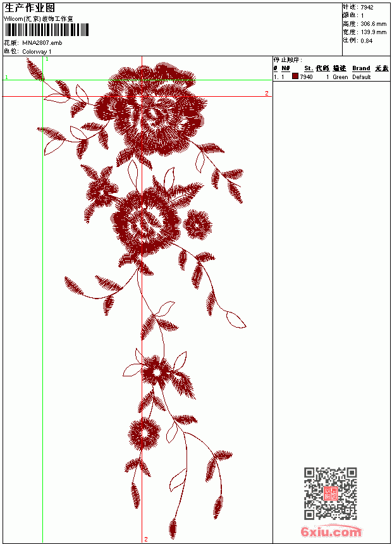Click the QR code image
This screenshot has height=544, width=392.
point(331,493)
